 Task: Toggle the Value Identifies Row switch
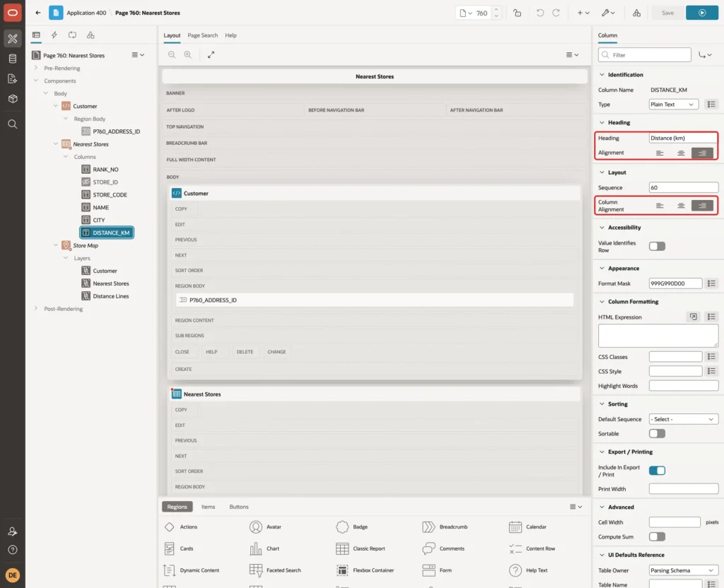657,247
